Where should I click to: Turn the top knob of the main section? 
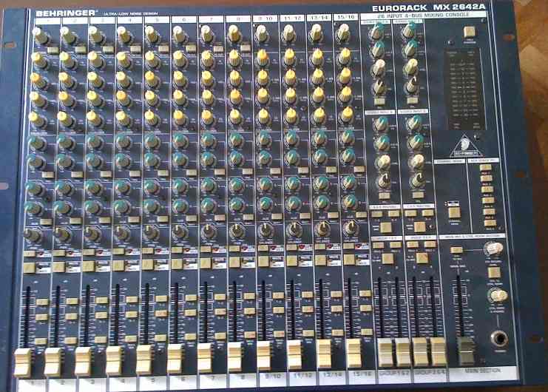point(493,249)
